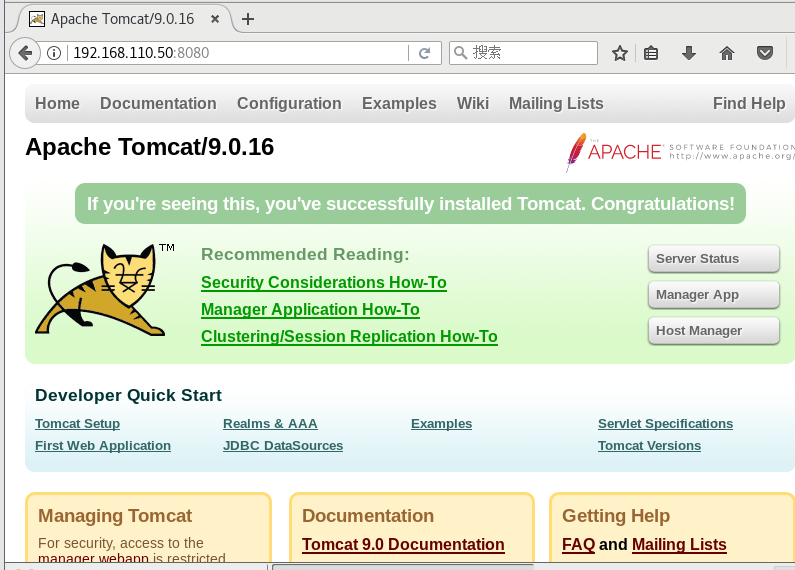Open the JDBC DataSources link
Screen dimensions: 795x570
pos(283,446)
